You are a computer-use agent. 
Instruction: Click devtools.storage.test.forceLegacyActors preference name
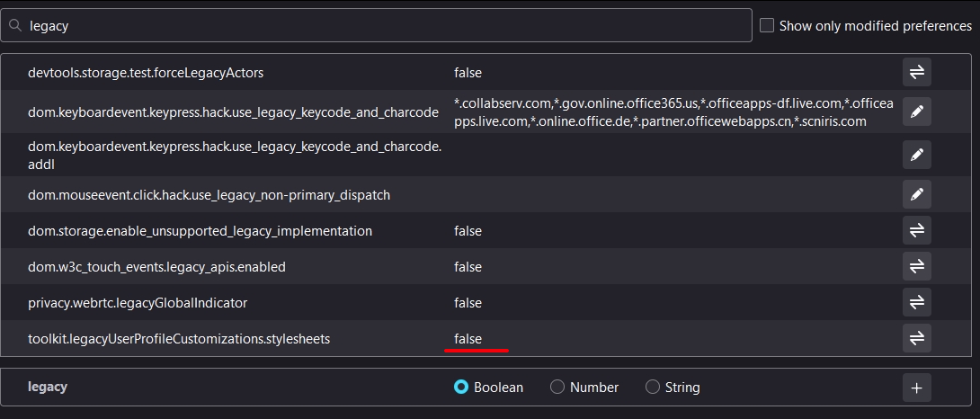(x=146, y=72)
